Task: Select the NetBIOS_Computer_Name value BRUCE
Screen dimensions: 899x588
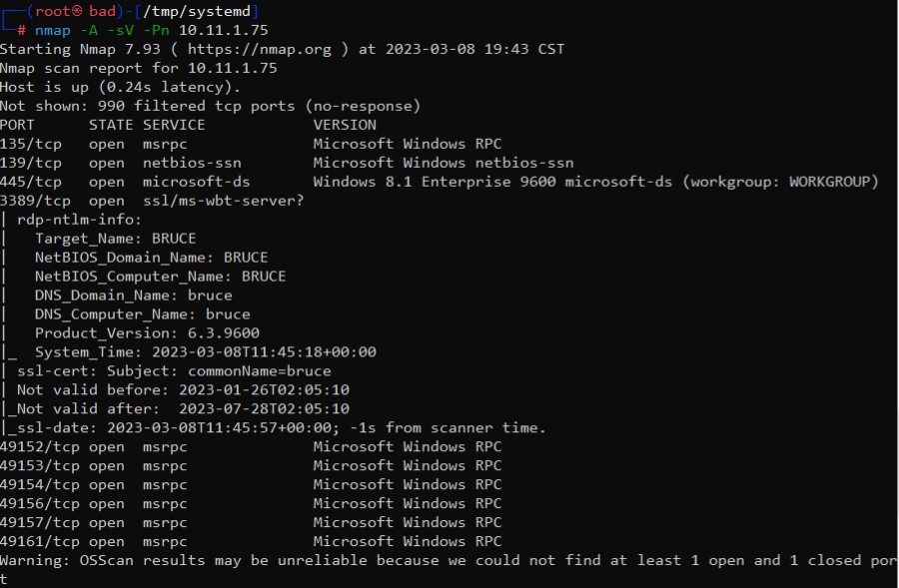Action: [x=264, y=277]
